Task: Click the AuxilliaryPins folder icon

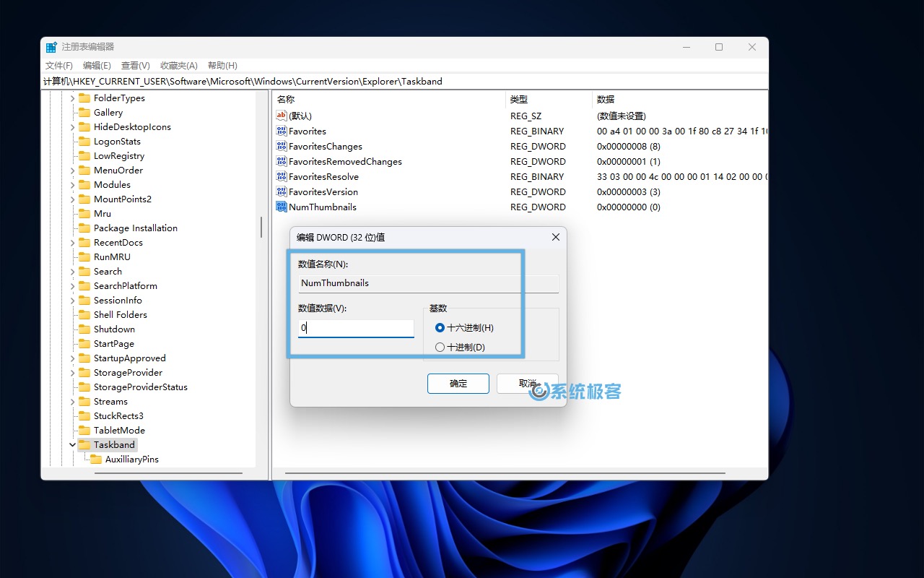Action: pyautogui.click(x=96, y=460)
